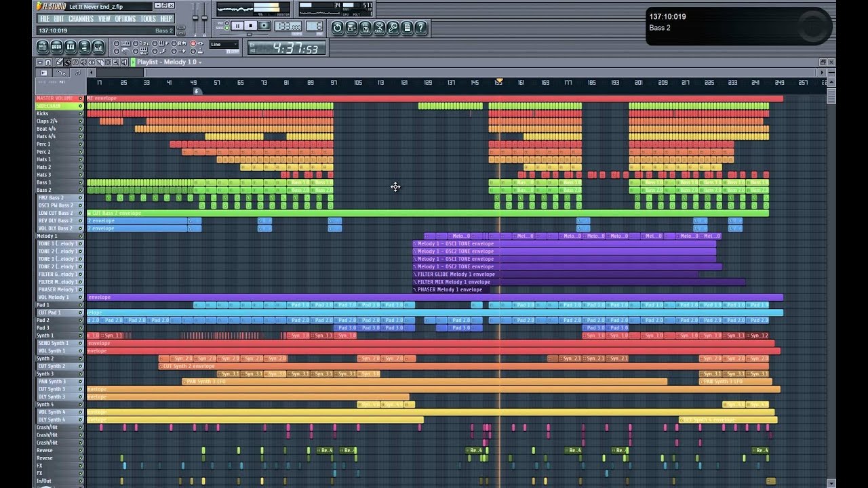Mute the SIDECHAIN track

(81, 106)
